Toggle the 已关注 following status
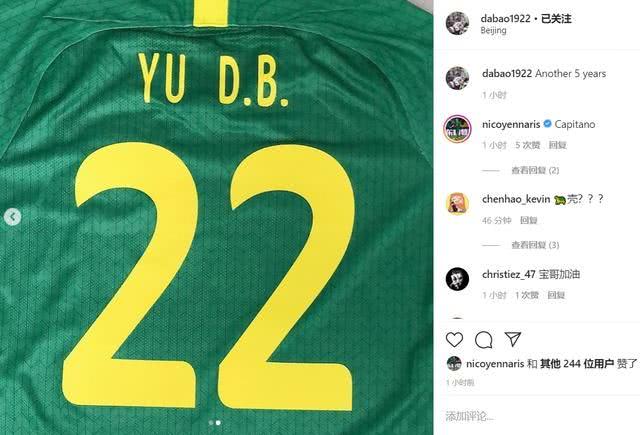The height and width of the screenshot is (435, 640). [556, 19]
